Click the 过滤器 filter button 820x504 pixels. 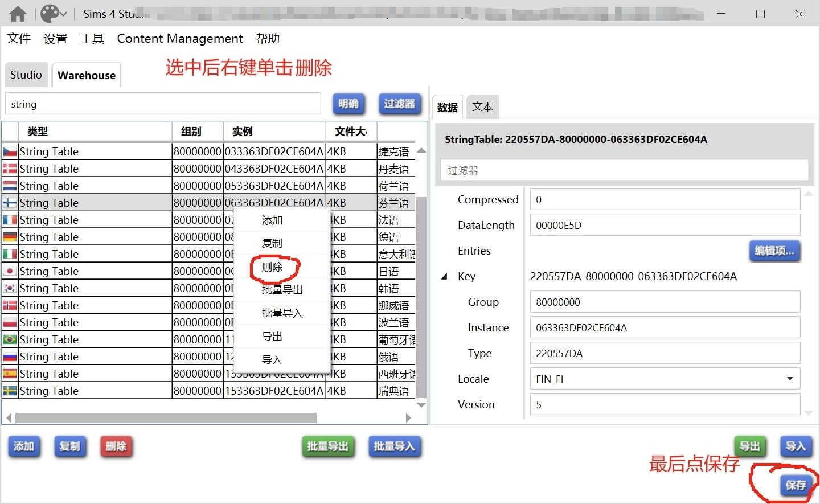400,104
